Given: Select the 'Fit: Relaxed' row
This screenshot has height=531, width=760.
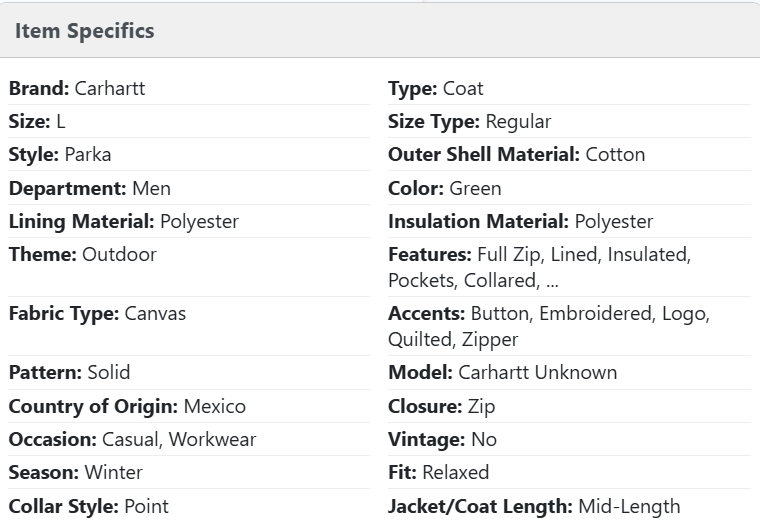Looking at the screenshot, I should 570,472.
